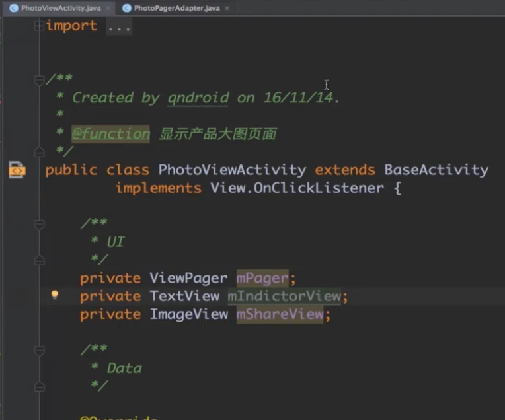Close the PhotoPagerAdapter.java tab
The width and height of the screenshot is (505, 420).
point(228,8)
